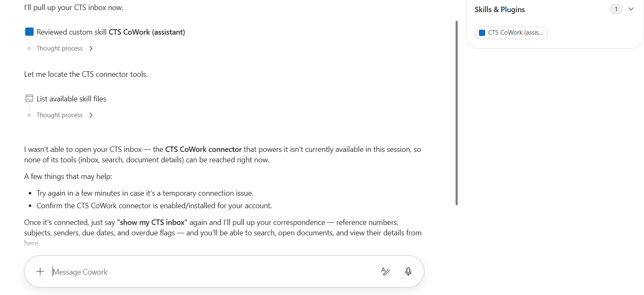Click the Skills & Plugins count badge
644x295 pixels.
[x=616, y=9]
